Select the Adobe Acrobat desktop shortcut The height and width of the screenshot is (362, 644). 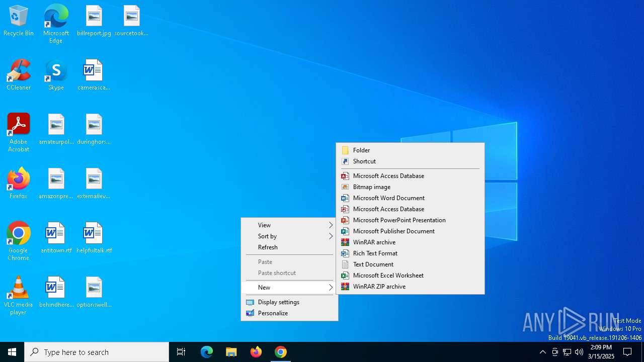point(19,133)
